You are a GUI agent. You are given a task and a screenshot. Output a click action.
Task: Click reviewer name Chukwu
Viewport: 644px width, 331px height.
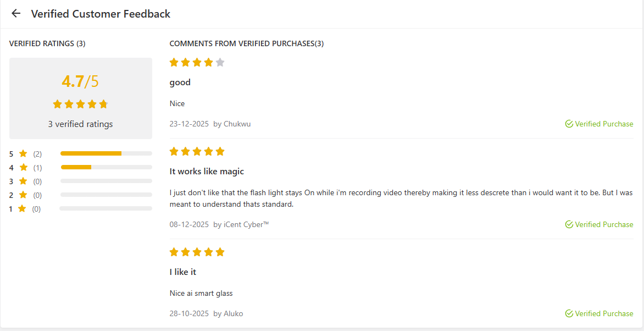(237, 124)
